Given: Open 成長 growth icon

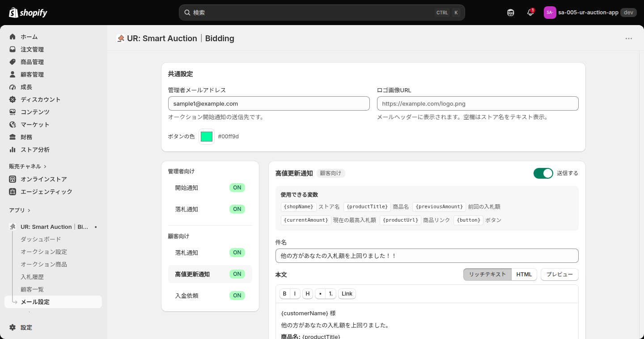Looking at the screenshot, I should pyautogui.click(x=13, y=87).
